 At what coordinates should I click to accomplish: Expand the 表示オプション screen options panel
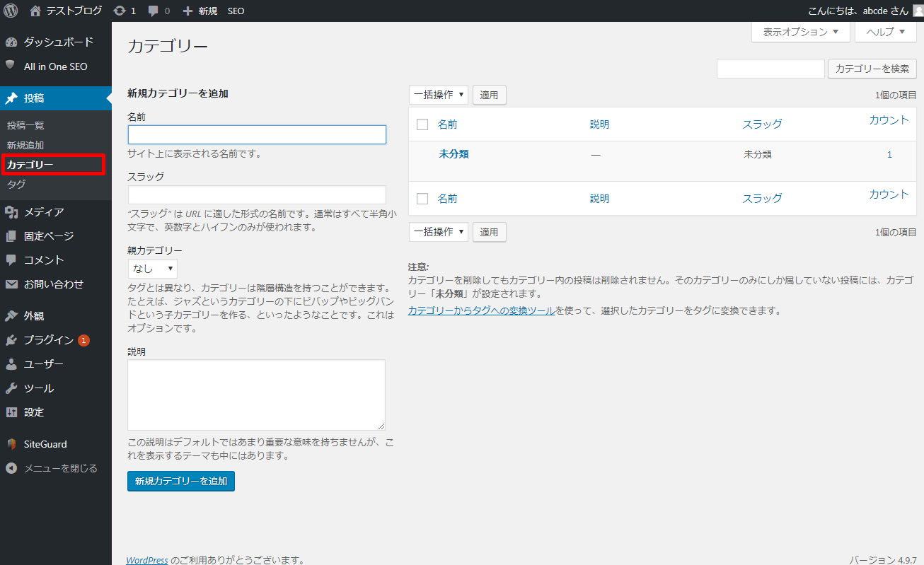tap(800, 32)
